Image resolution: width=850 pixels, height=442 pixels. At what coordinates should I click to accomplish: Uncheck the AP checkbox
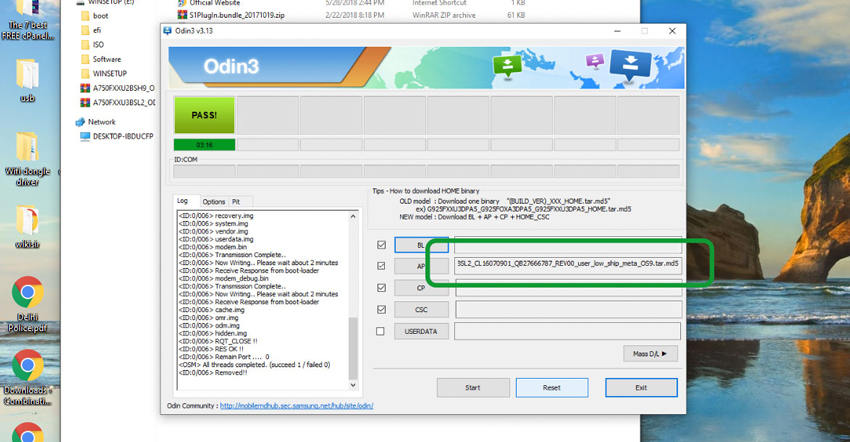(381, 266)
